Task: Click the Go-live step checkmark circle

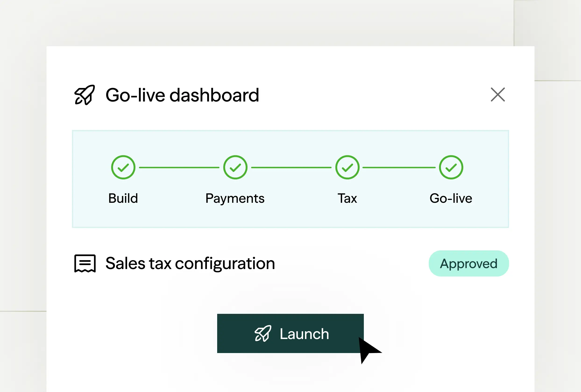Action: click(451, 167)
